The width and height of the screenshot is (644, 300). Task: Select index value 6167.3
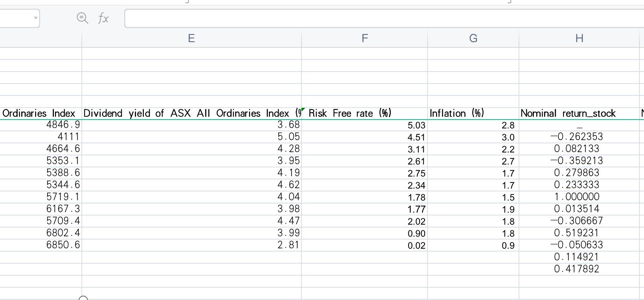pos(41,209)
